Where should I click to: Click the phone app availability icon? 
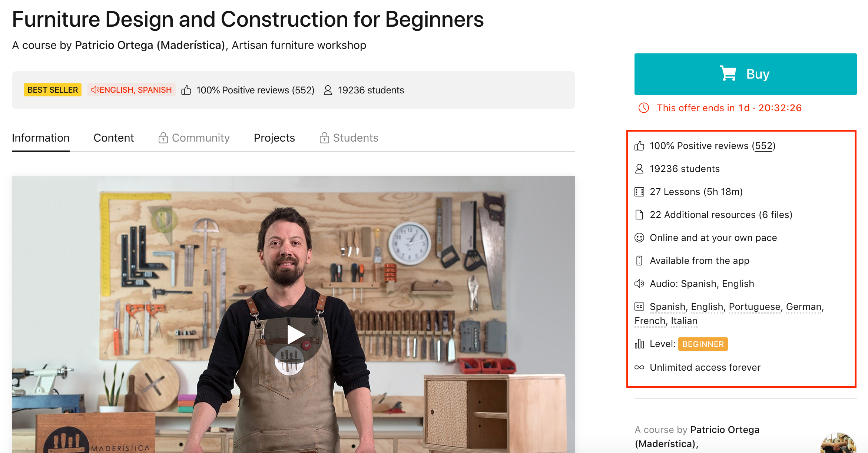click(639, 261)
